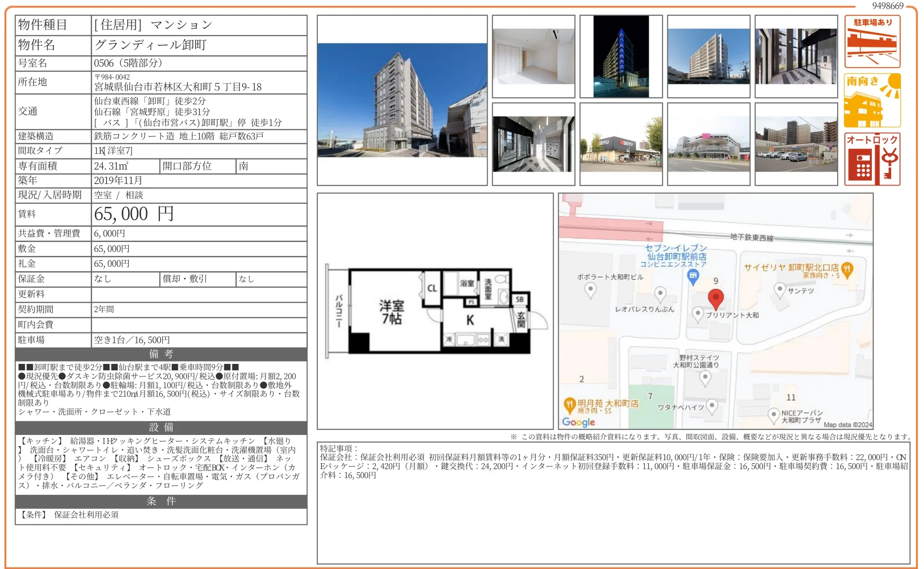This screenshot has width=924, height=569.
Task: Click the 【条件】 保証会社利用必須 line
Action: 68,515
